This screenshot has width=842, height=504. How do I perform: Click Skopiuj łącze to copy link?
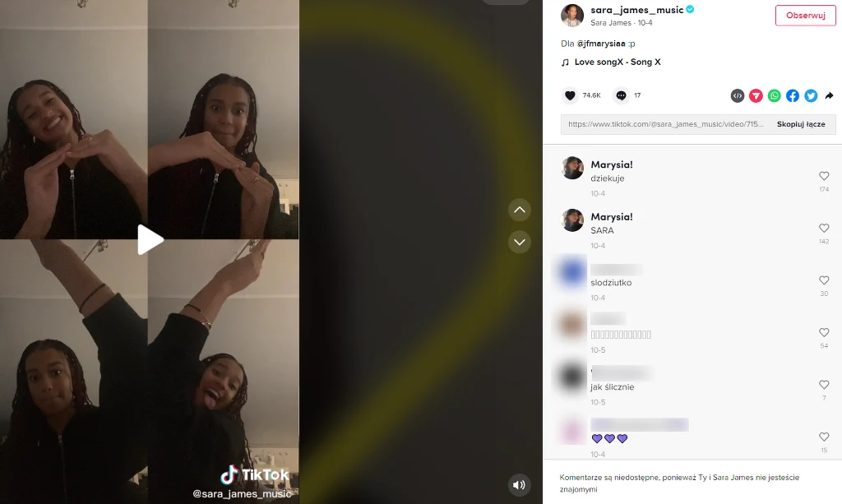(x=801, y=124)
